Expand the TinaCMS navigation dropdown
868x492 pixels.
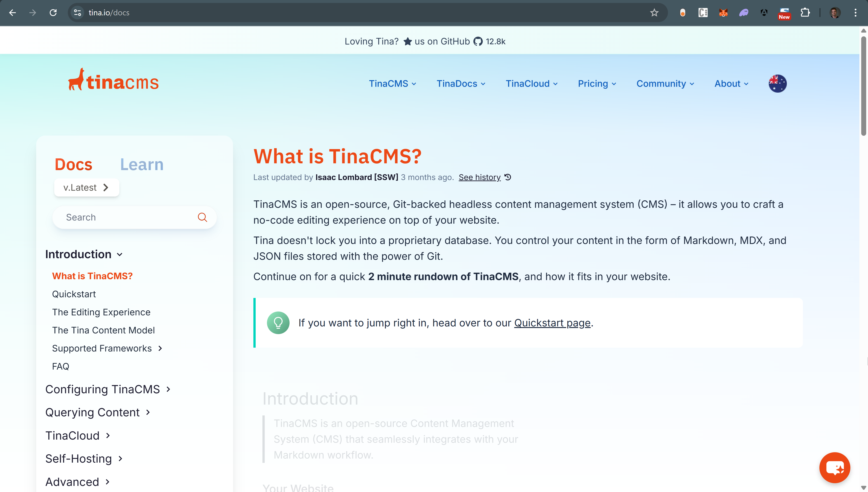(x=392, y=83)
